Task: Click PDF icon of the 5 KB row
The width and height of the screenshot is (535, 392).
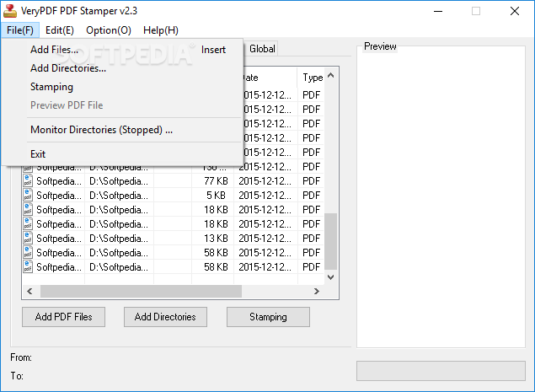Action: (x=28, y=196)
